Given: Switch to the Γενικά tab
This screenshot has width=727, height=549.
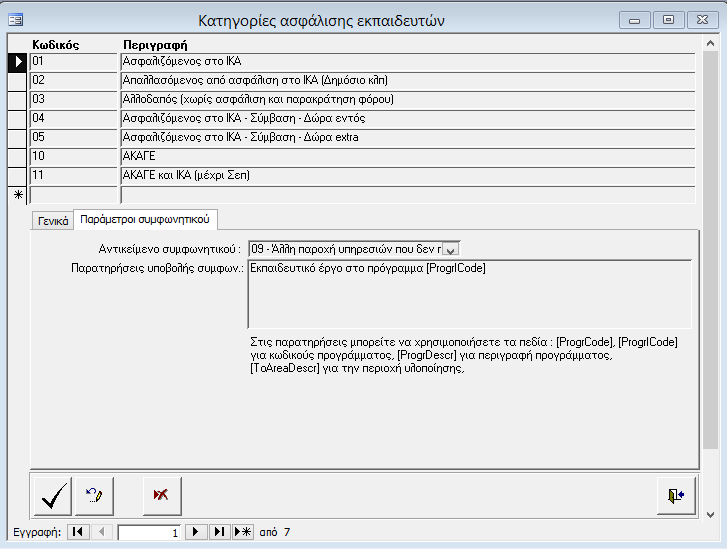Looking at the screenshot, I should tap(52, 221).
